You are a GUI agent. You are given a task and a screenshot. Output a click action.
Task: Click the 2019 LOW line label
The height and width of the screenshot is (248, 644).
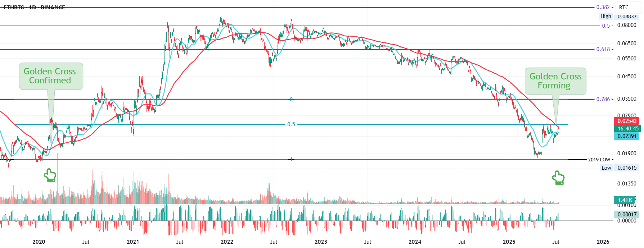point(599,160)
